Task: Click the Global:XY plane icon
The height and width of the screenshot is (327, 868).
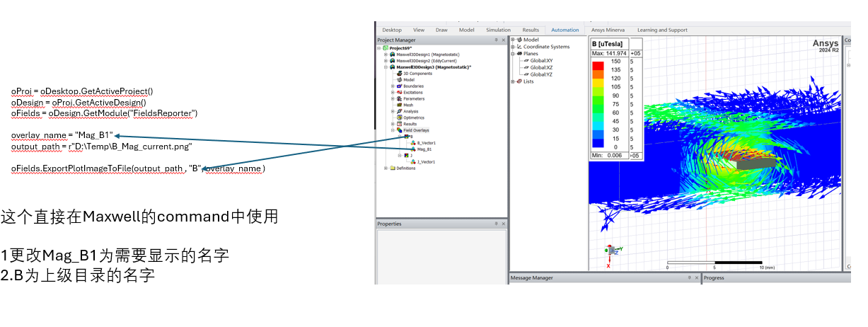Action: point(526,61)
